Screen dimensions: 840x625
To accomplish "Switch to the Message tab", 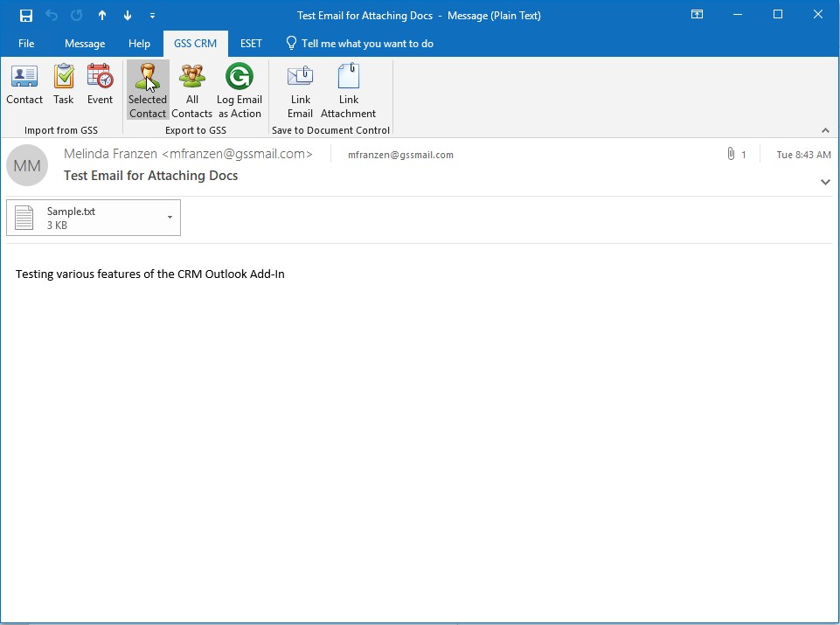I will point(85,44).
